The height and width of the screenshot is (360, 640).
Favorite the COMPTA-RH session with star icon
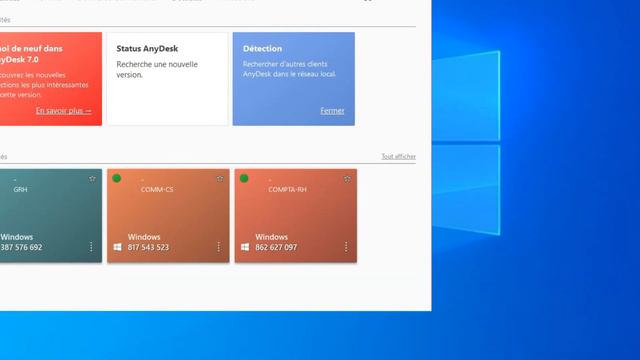click(x=347, y=179)
